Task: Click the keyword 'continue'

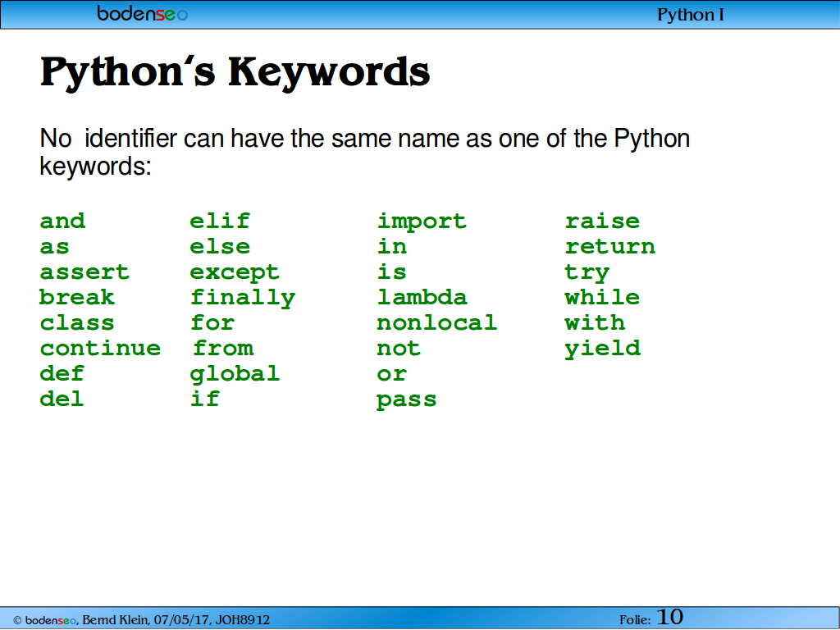Action: [100, 348]
